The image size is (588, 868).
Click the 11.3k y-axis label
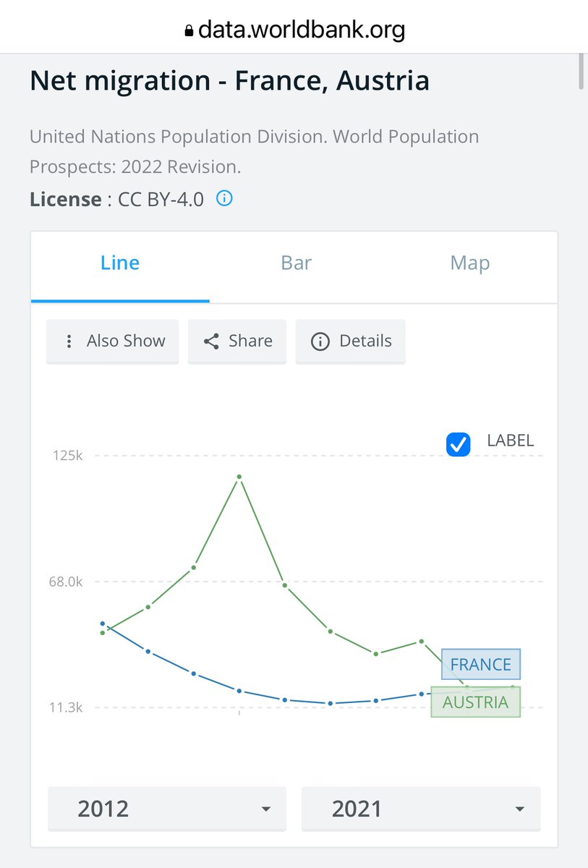(67, 707)
